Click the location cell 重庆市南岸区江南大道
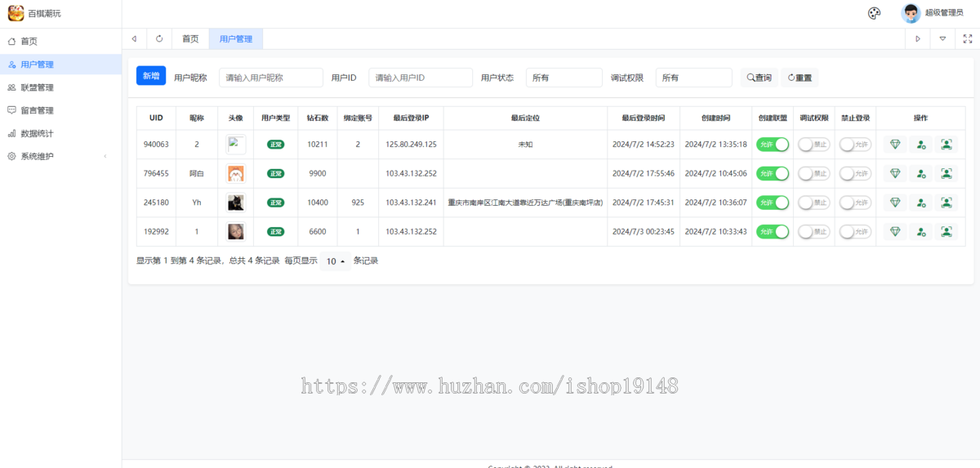Viewport: 980px width, 468px height. [526, 203]
